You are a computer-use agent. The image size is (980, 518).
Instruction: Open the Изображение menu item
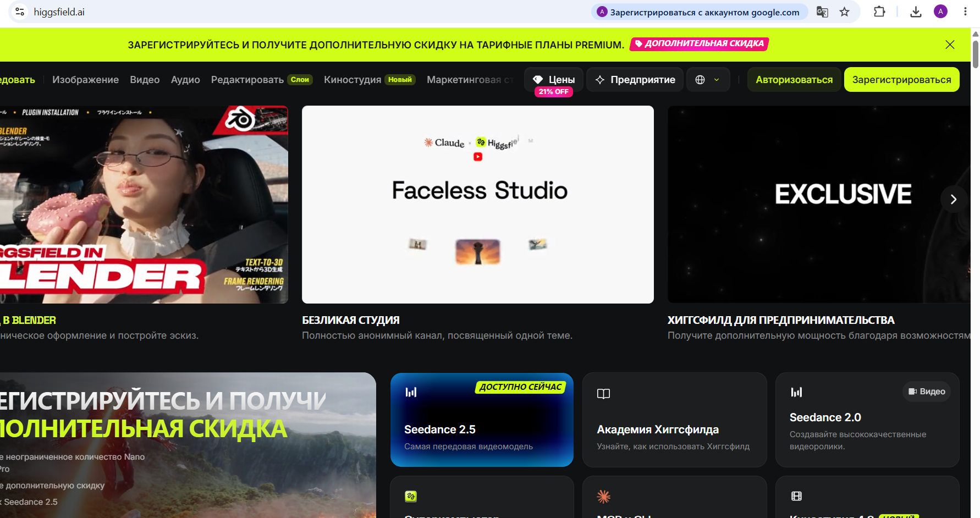point(85,80)
